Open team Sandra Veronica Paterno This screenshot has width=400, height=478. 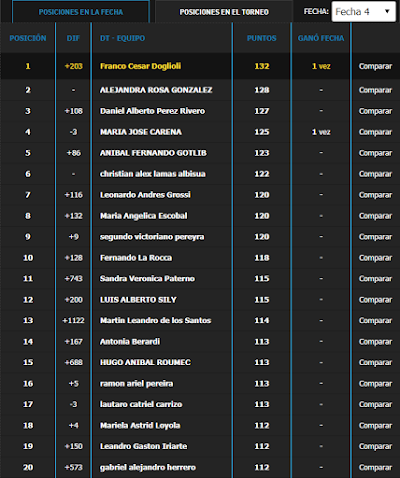(147, 278)
